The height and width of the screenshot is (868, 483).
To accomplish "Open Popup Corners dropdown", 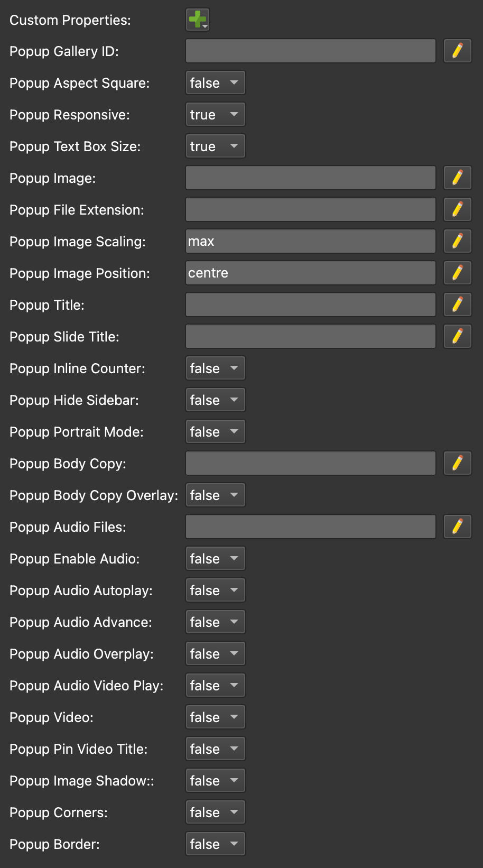I will pyautogui.click(x=216, y=812).
